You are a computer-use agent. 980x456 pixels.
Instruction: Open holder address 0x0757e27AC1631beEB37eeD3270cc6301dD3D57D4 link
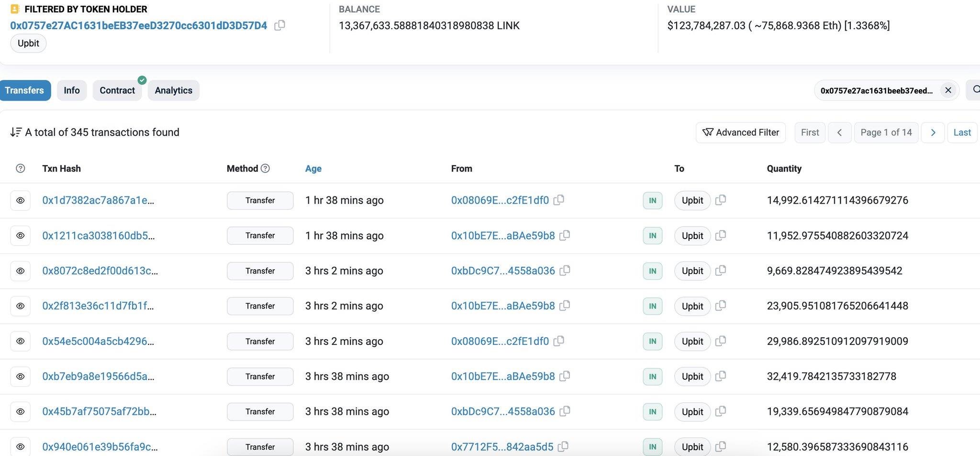tap(139, 25)
